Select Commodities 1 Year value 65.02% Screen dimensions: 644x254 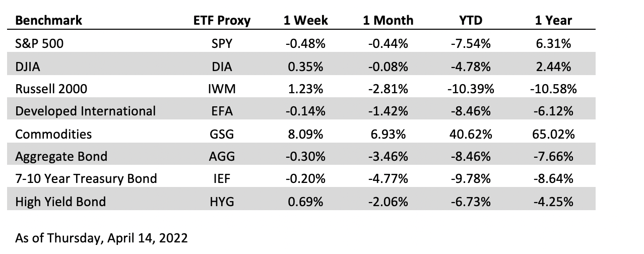coord(553,135)
